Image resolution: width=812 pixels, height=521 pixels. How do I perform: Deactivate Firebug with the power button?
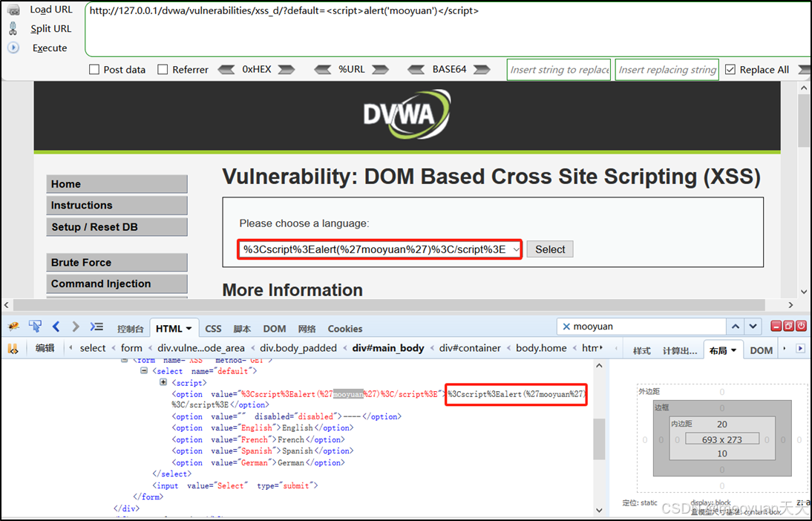coord(801,326)
